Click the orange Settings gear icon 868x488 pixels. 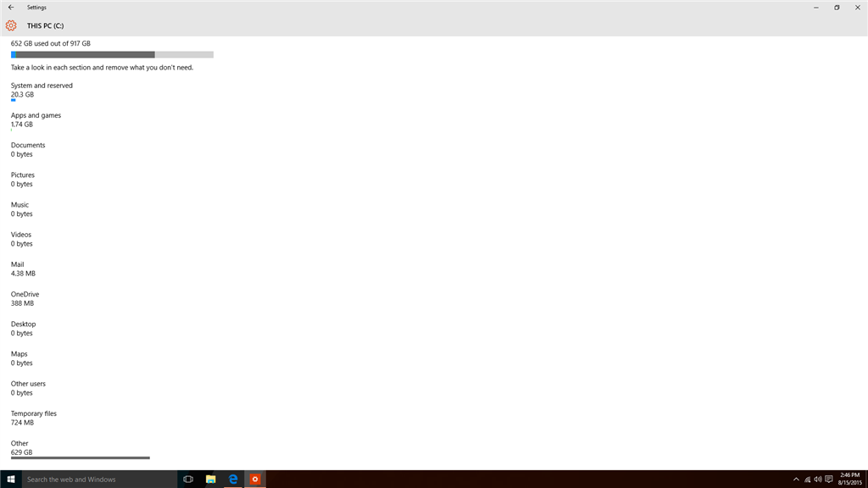click(11, 25)
